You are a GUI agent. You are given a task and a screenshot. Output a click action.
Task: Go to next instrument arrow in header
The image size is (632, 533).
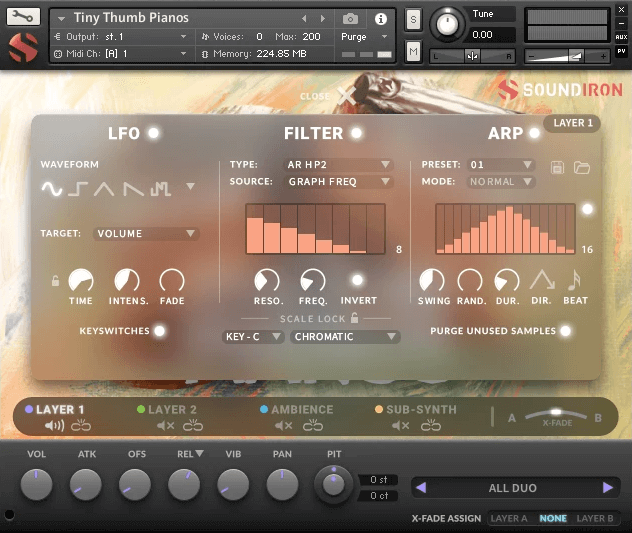tap(322, 19)
